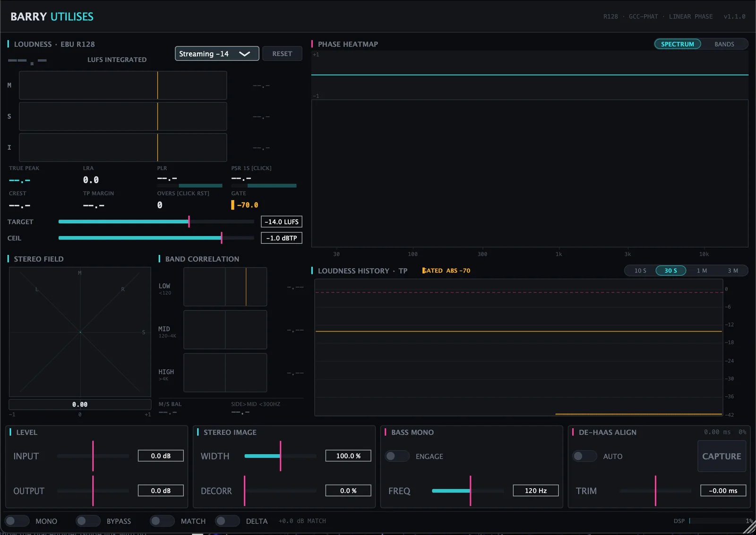
Task: Enable the Delta listening toggle
Action: point(227,521)
